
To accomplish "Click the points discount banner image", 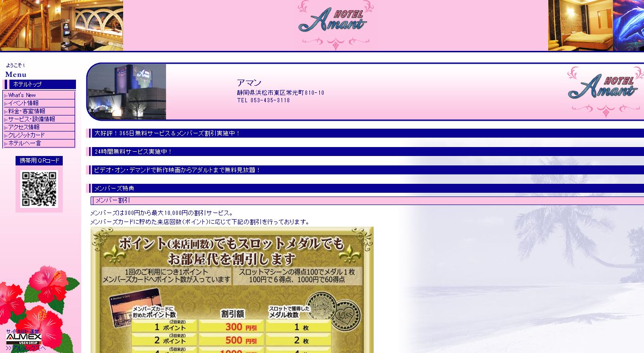I will pyautogui.click(x=232, y=290).
